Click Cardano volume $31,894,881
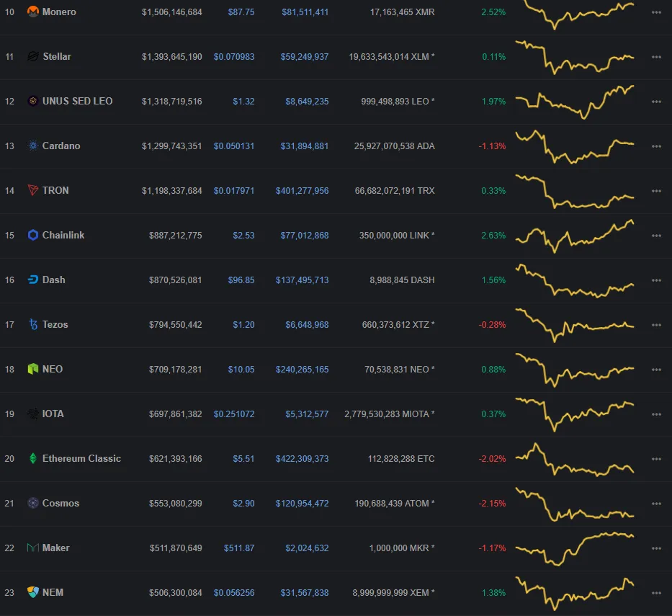Image resolution: width=672 pixels, height=616 pixels. coord(304,146)
